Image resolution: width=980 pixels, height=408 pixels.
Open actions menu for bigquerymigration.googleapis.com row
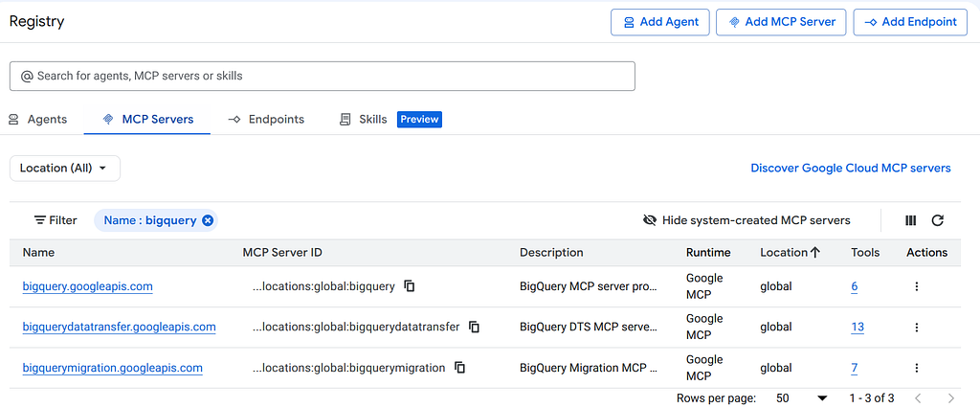(916, 368)
